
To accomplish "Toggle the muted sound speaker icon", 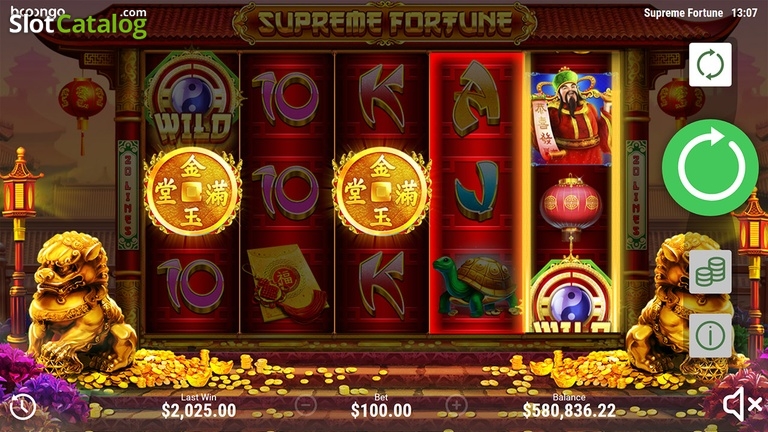I will click(x=742, y=404).
